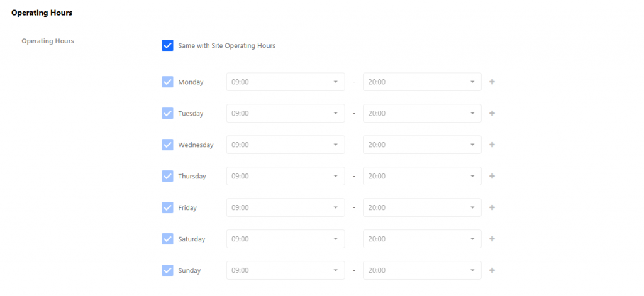Add a time slot for Thursday
The width and height of the screenshot is (644, 296).
(x=492, y=176)
